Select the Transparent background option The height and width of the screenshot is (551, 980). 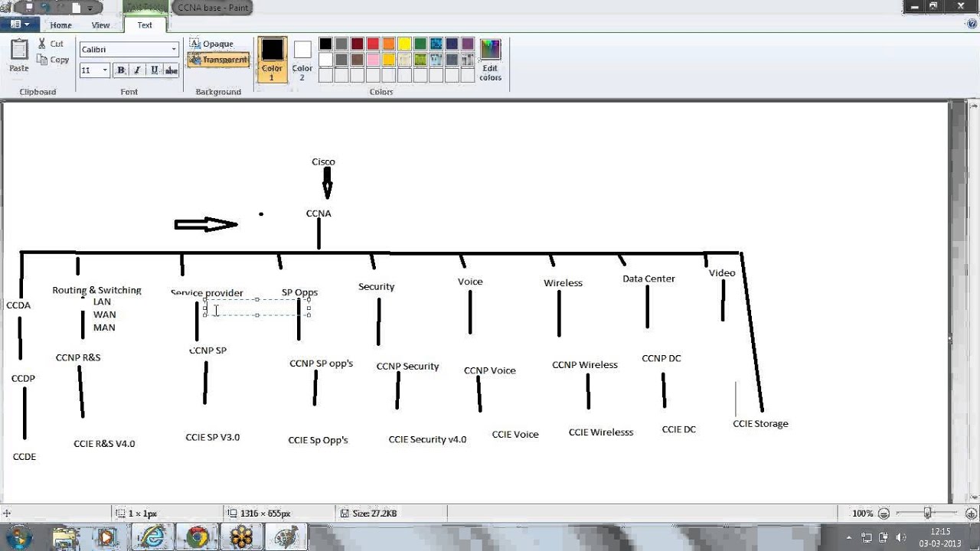click(x=219, y=60)
